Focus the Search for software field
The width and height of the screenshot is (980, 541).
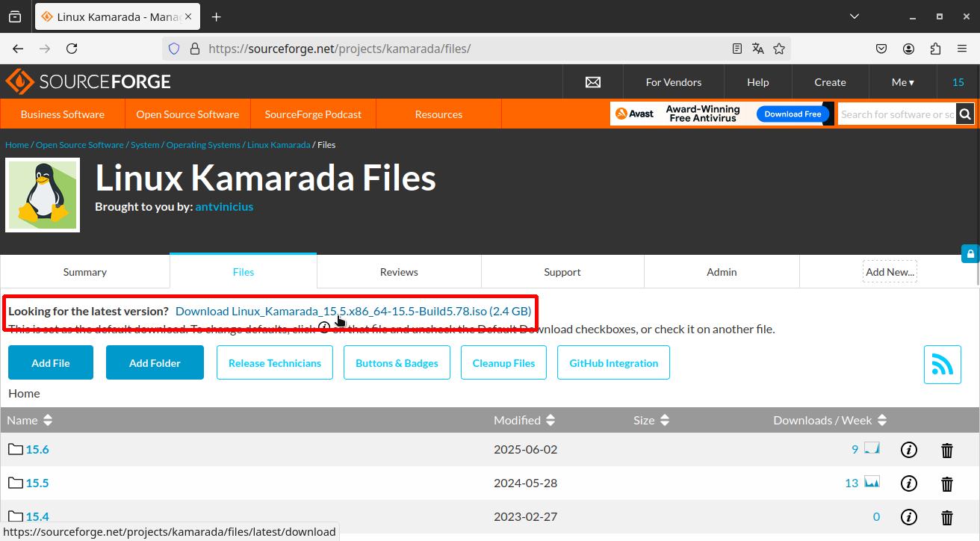click(896, 114)
